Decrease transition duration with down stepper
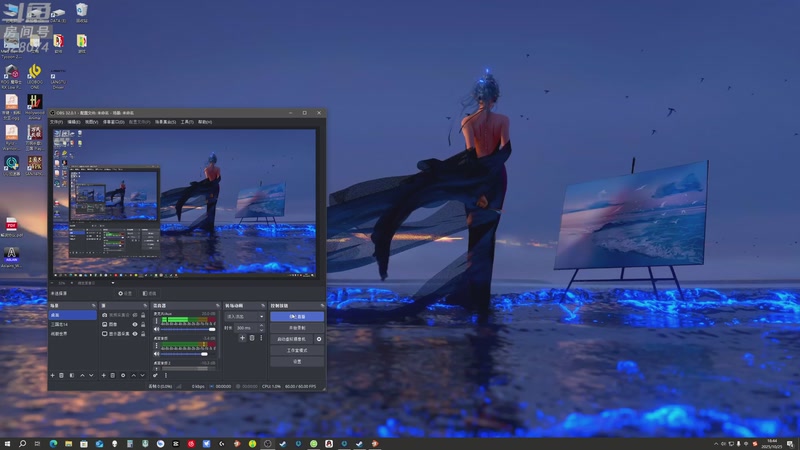The image size is (800, 450). [x=262, y=330]
